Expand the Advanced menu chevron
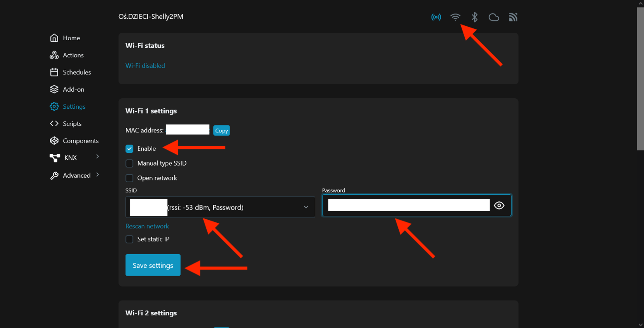 97,175
